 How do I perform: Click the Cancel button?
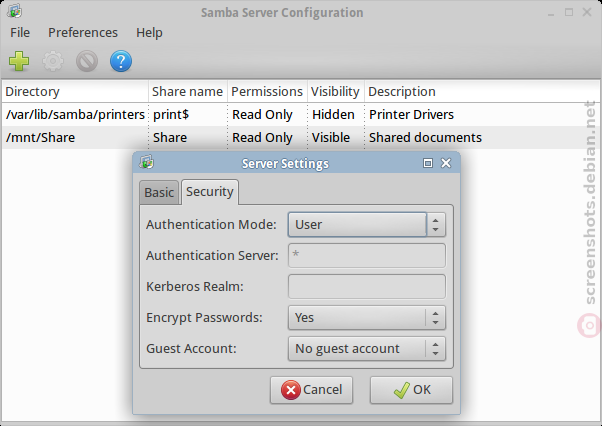coord(311,390)
